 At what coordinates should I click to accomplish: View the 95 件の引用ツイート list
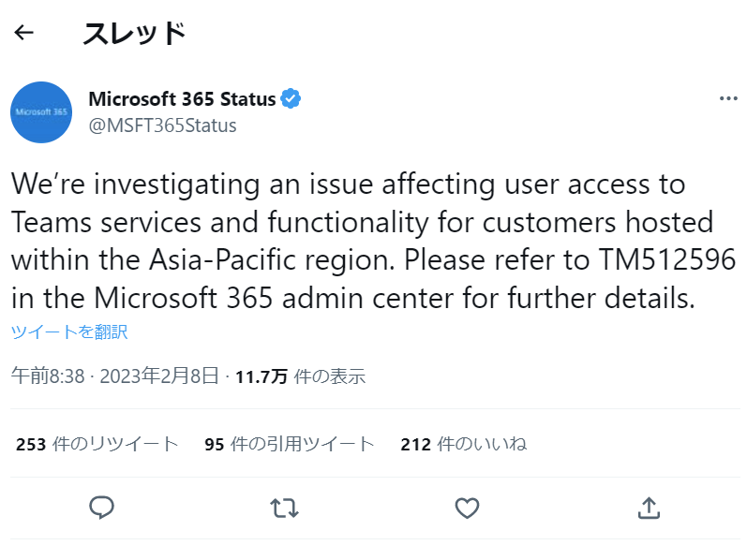pyautogui.click(x=290, y=444)
